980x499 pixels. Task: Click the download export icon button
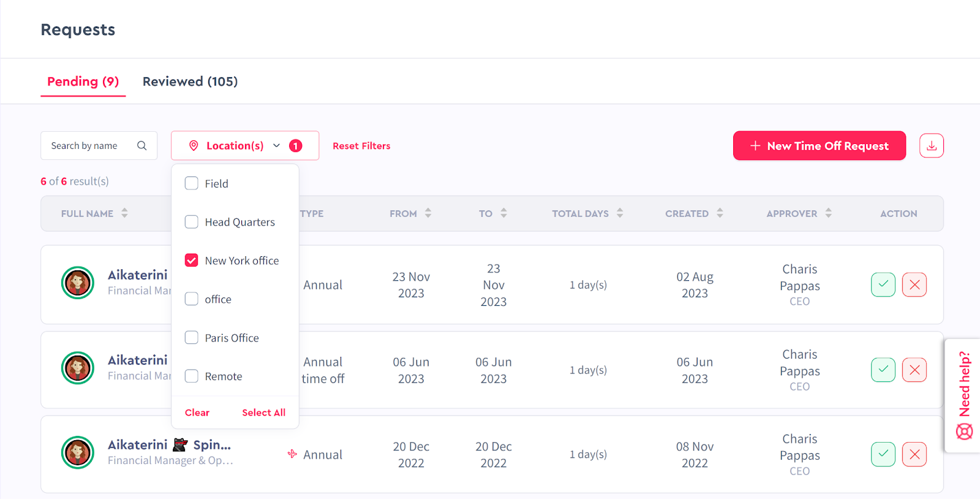tap(931, 146)
